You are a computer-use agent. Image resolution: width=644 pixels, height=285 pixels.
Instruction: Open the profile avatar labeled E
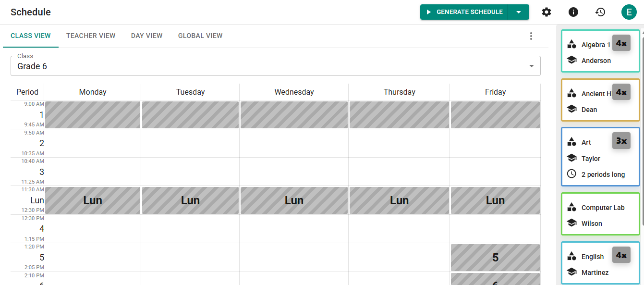coord(629,12)
